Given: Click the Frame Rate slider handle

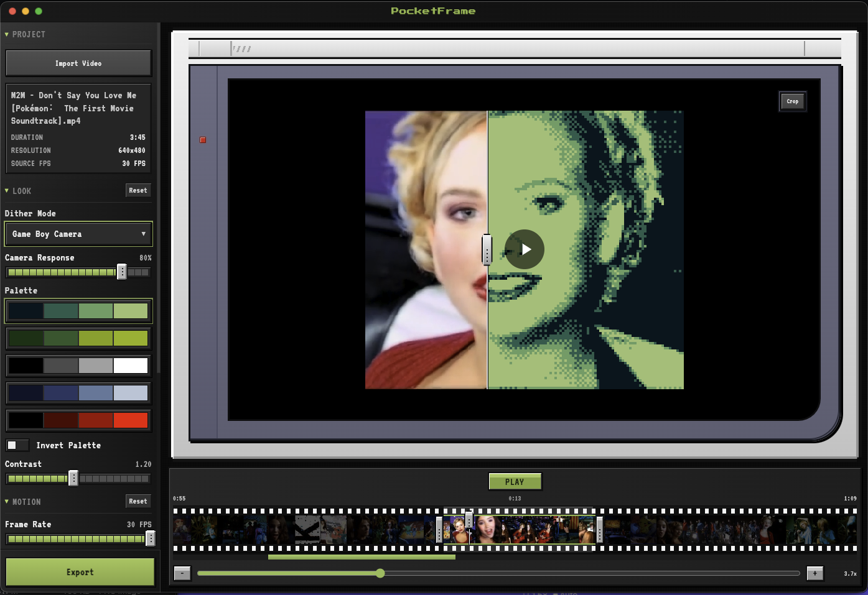Looking at the screenshot, I should point(150,538).
